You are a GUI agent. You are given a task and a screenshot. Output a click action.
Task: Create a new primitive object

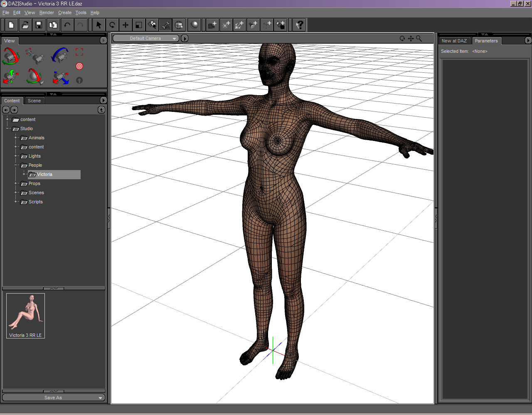281,25
